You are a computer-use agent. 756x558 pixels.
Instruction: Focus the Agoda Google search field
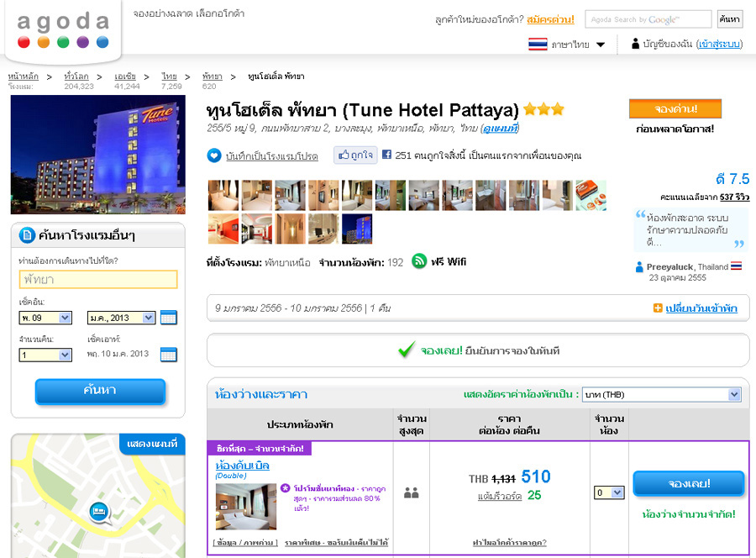(x=648, y=19)
